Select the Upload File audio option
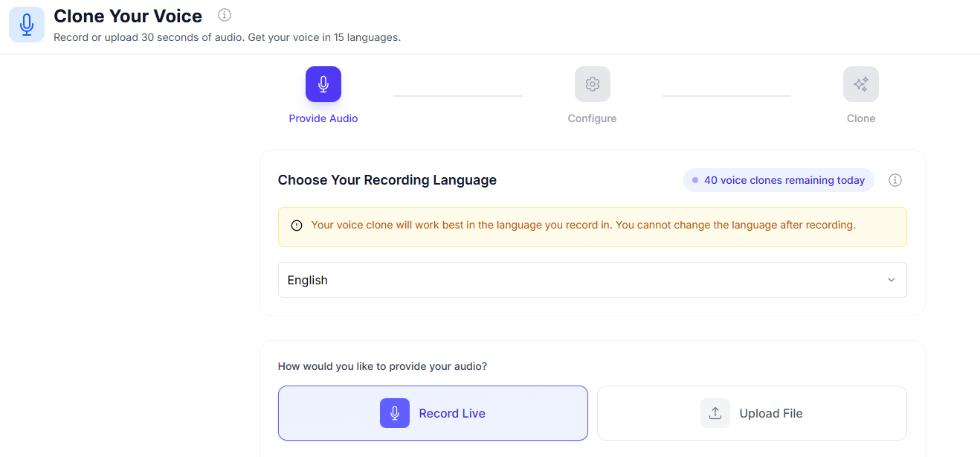Image resolution: width=980 pixels, height=457 pixels. pyautogui.click(x=752, y=413)
